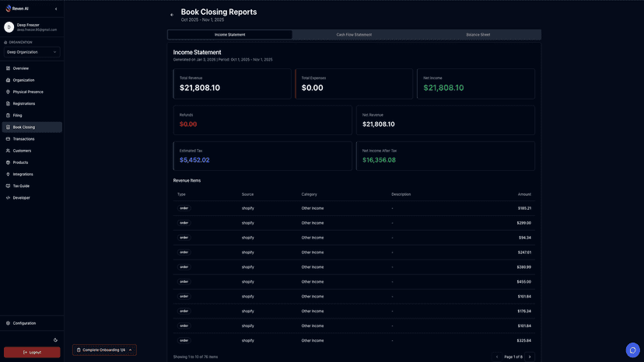Open Customers in the sidebar
644x362 pixels.
click(x=22, y=151)
